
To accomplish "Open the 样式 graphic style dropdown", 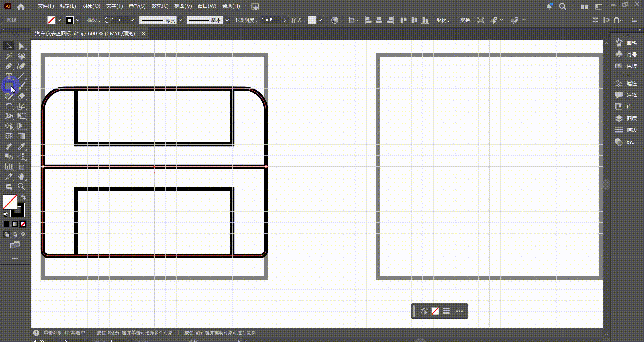I will (x=320, y=20).
